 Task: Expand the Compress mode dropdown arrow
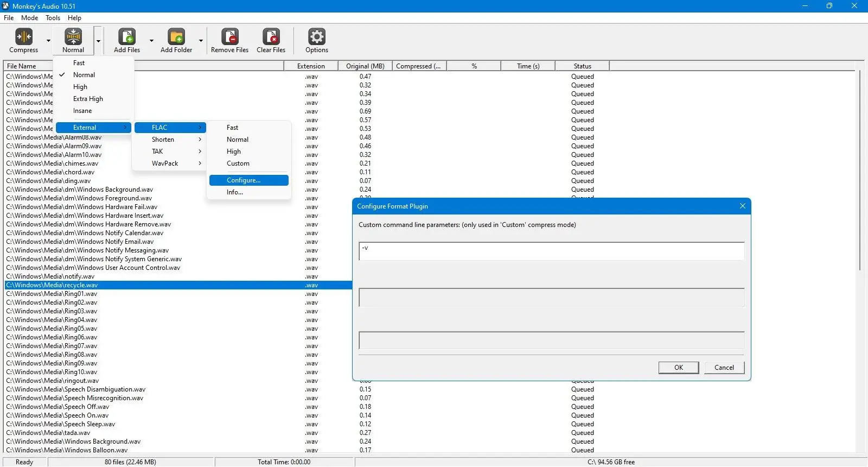coord(48,41)
